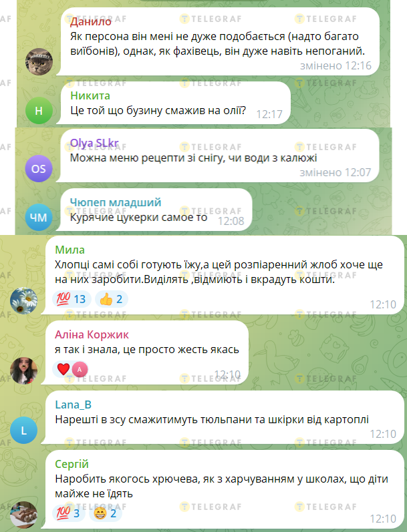This screenshot has width=407, height=532.
Task: Toggle the 100 reaction with 3 on Сергій's message
Action: [x=69, y=513]
